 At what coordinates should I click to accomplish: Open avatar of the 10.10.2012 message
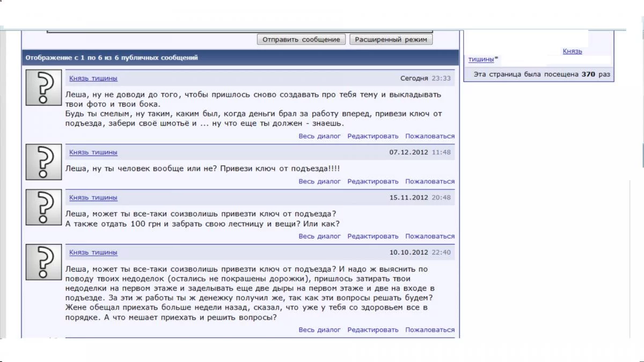coord(43,262)
